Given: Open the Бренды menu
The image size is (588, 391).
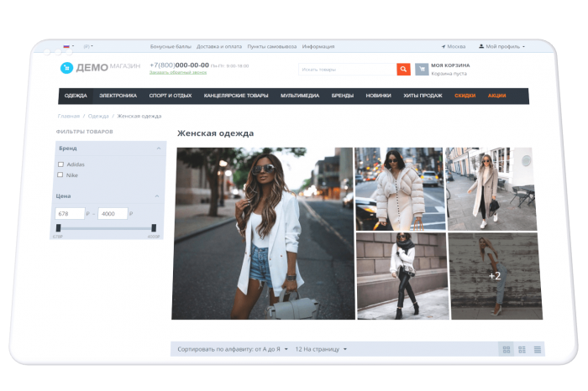Looking at the screenshot, I should tap(343, 96).
